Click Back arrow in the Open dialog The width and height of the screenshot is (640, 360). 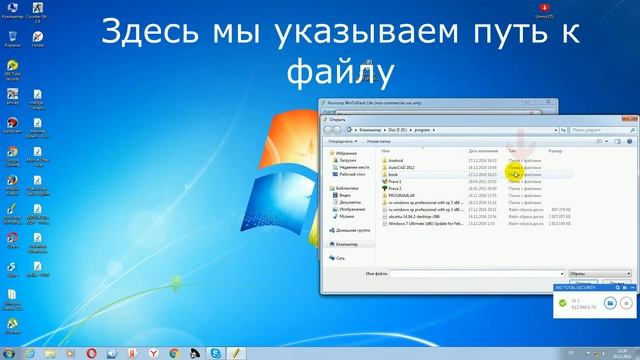pyautogui.click(x=328, y=130)
